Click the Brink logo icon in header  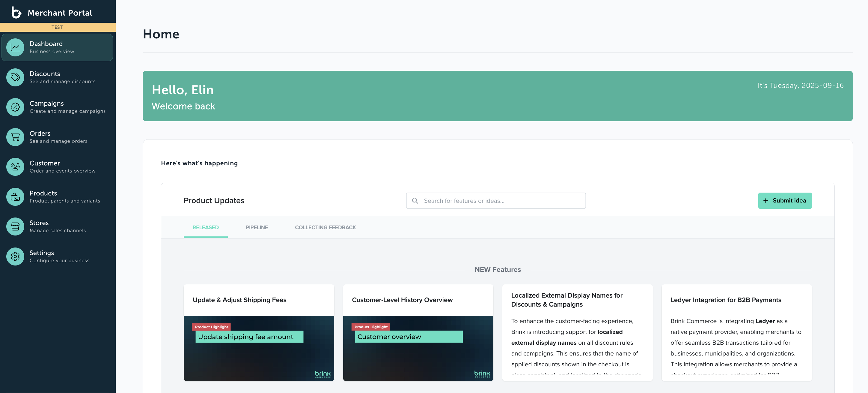click(16, 13)
